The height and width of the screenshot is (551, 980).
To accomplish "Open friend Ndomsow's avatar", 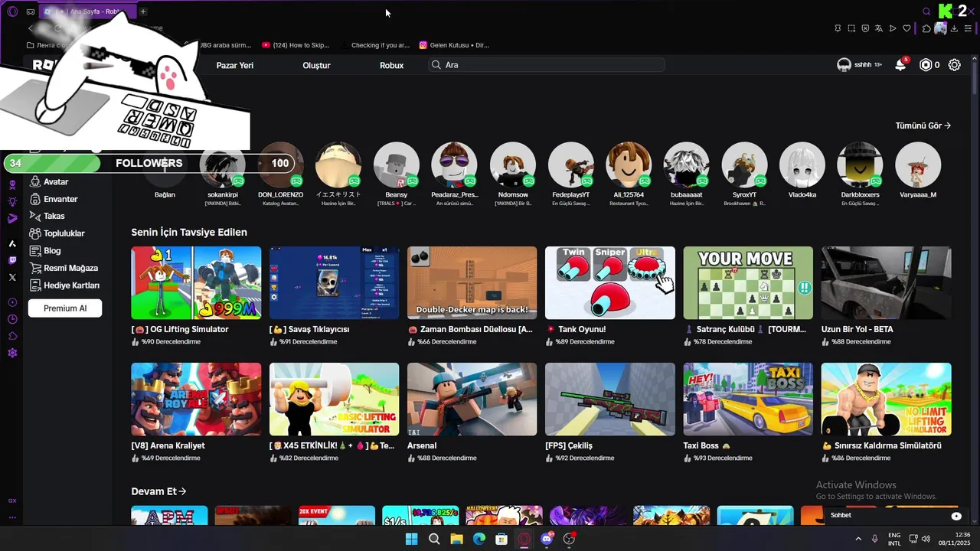I will pos(512,165).
